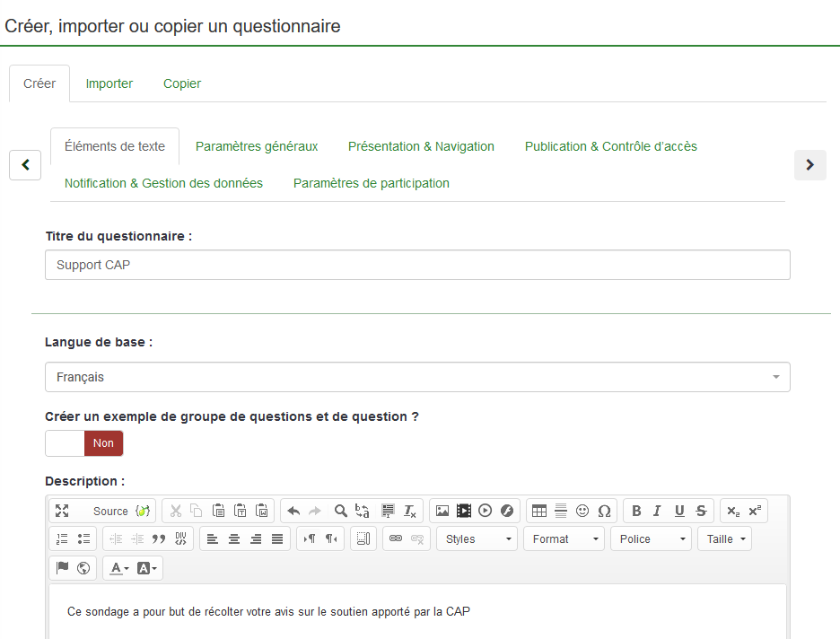Maximize the description editor
Screen dimensions: 840x639
62,511
